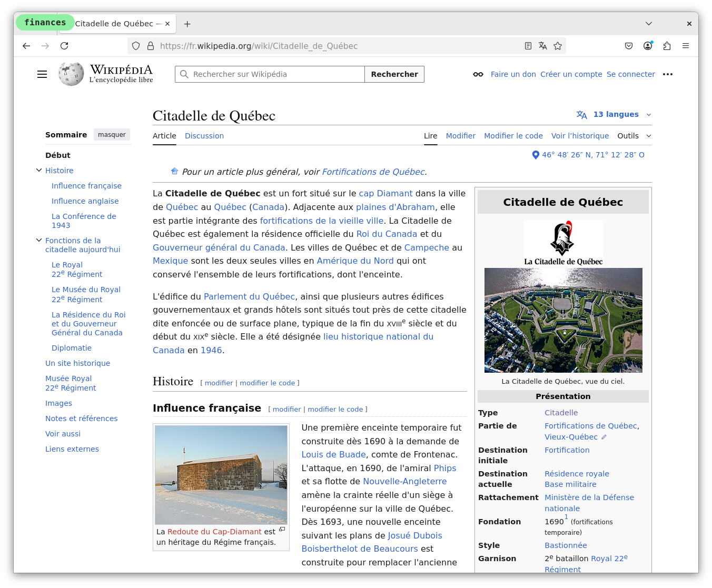
Task: Save to Pocket icon in toolbar
Action: (x=629, y=46)
